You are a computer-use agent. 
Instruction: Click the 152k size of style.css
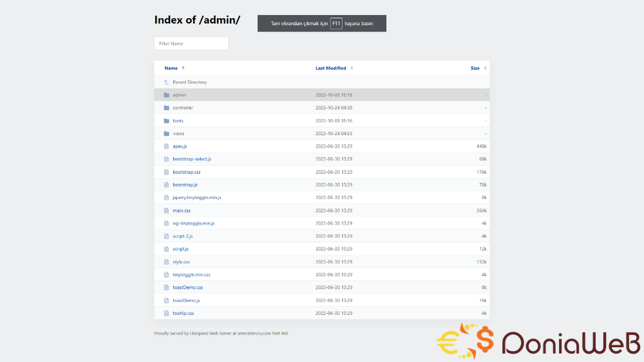pos(481,262)
